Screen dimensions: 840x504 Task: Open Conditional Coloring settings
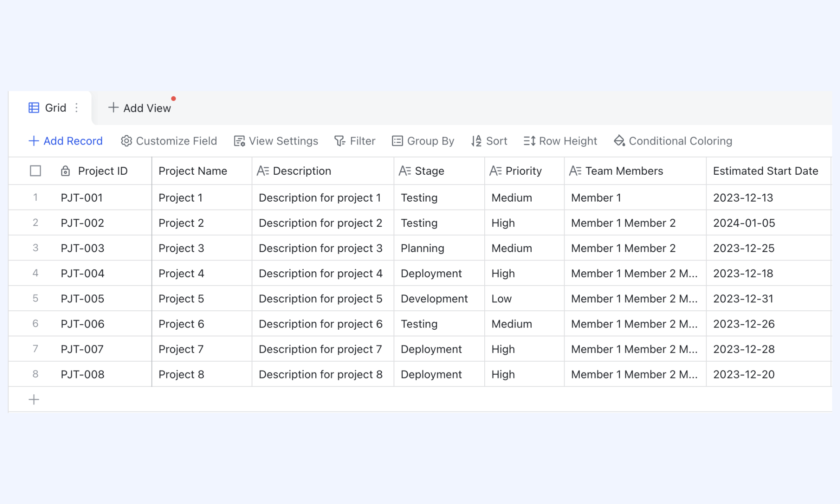(673, 141)
